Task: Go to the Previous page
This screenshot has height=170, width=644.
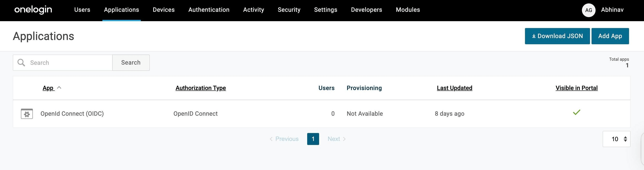Action: click(284, 139)
